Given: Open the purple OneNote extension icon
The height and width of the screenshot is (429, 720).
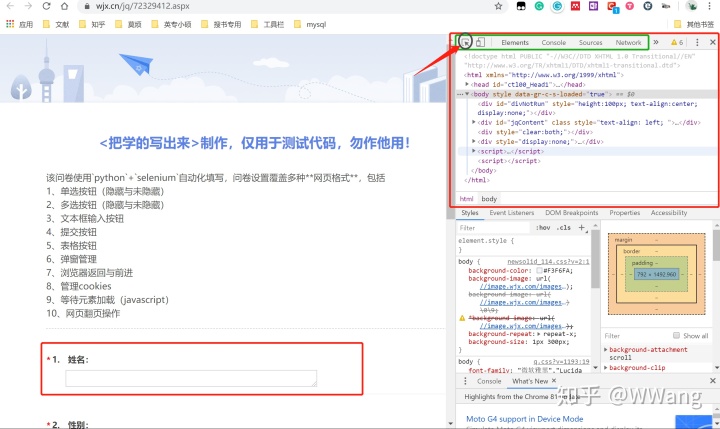Looking at the screenshot, I should [x=593, y=6].
